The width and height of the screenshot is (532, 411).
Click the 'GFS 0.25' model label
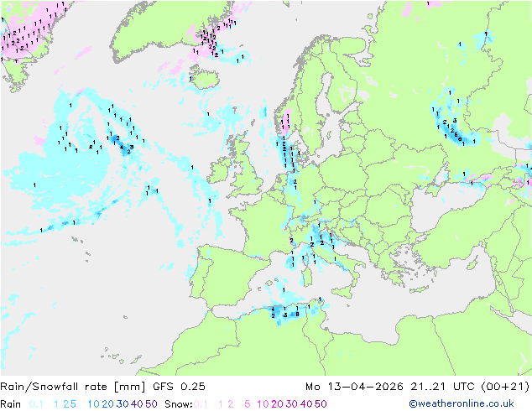pos(179,387)
